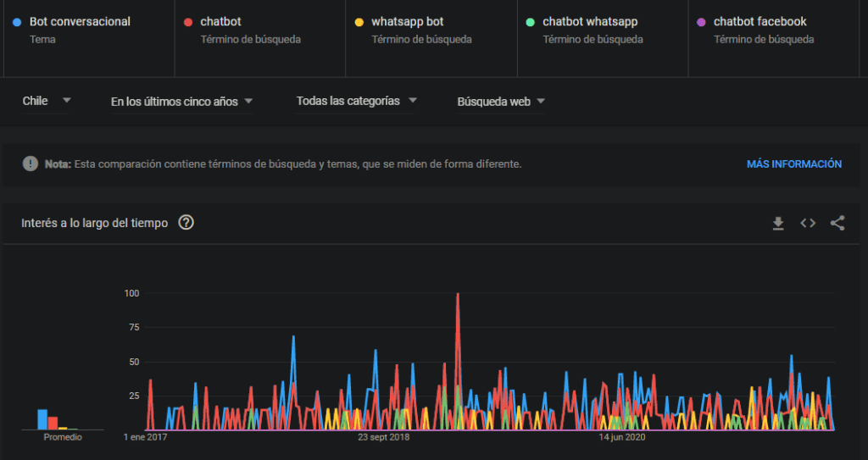Follow the MÁS INFORMACIÓN link
The width and height of the screenshot is (868, 460).
coord(793,163)
